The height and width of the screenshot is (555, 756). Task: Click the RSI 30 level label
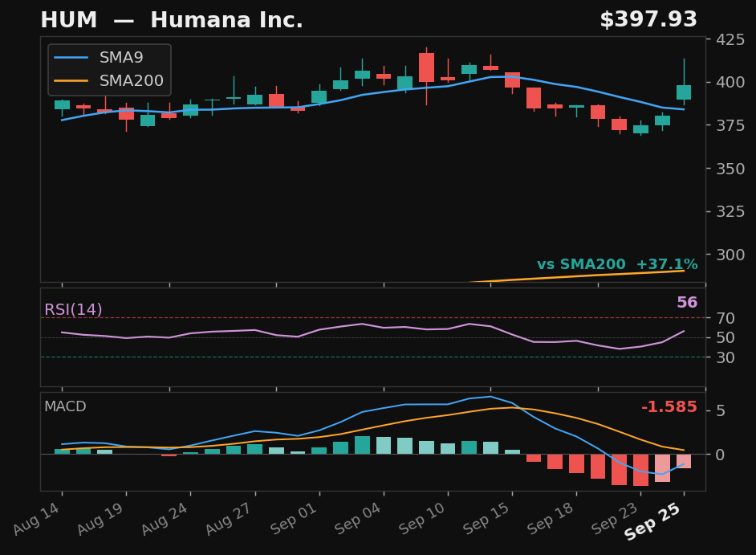[x=726, y=357]
